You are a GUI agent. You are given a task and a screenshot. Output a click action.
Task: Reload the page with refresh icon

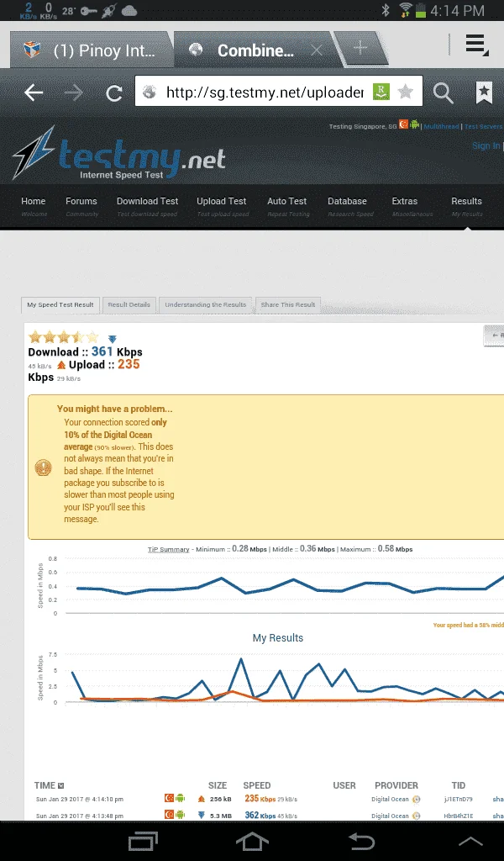(x=114, y=92)
